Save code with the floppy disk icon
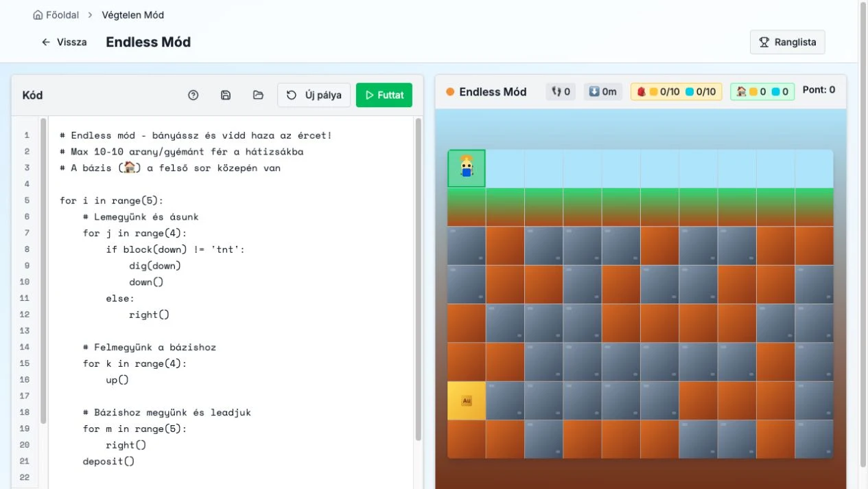The image size is (868, 489). (x=226, y=95)
